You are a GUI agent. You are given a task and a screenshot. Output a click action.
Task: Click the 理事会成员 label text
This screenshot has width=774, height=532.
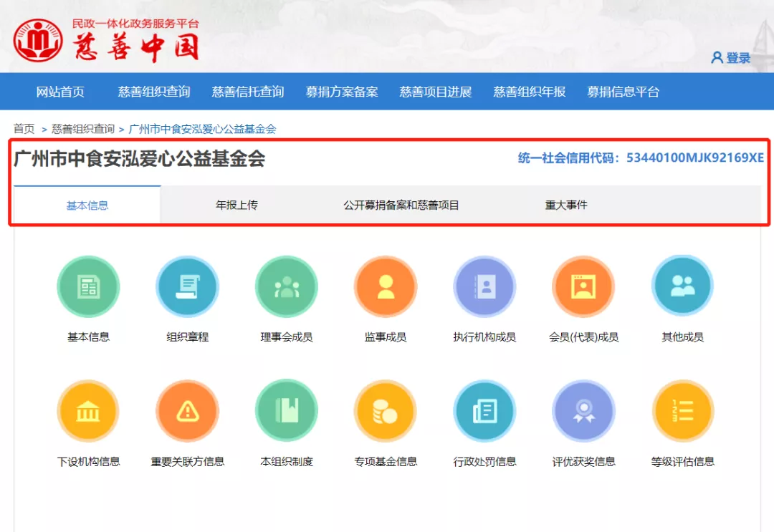point(287,337)
